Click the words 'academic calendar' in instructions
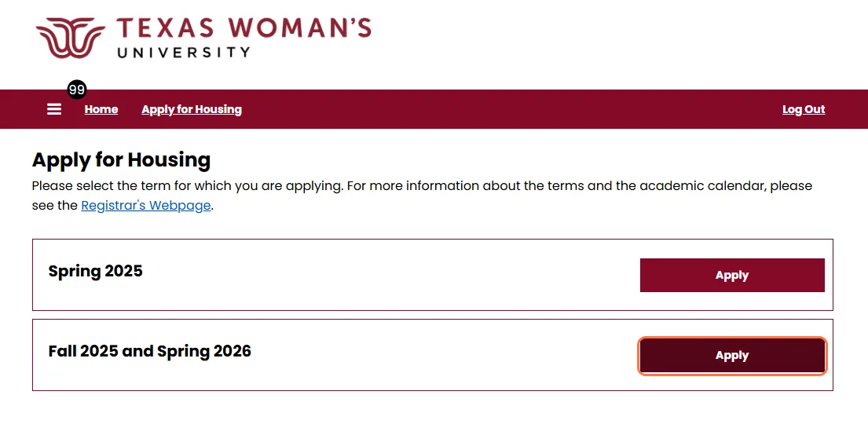 coord(702,185)
